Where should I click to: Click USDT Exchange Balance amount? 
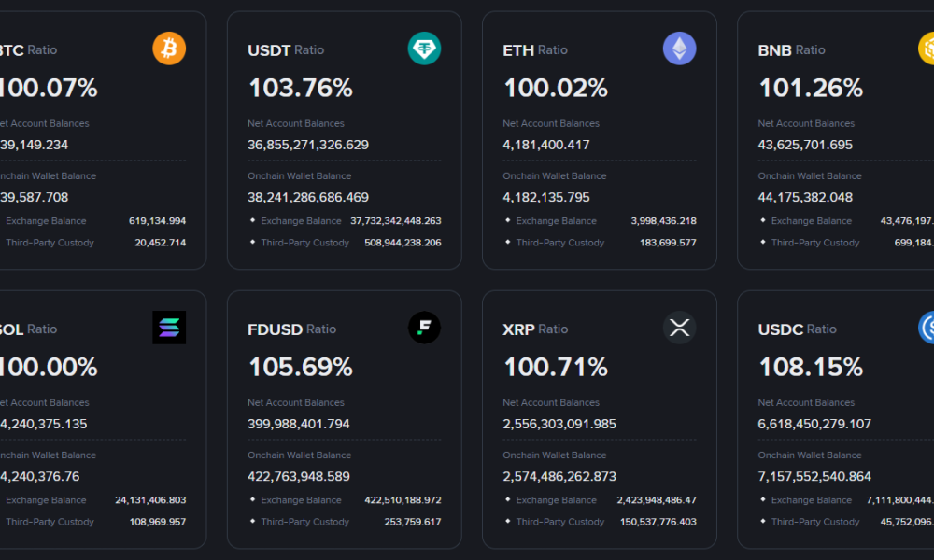tap(395, 221)
